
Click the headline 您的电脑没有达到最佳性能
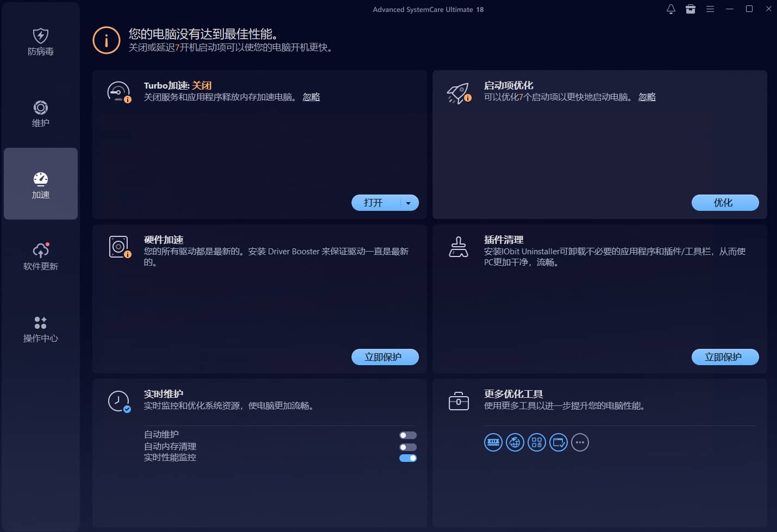tap(205, 34)
